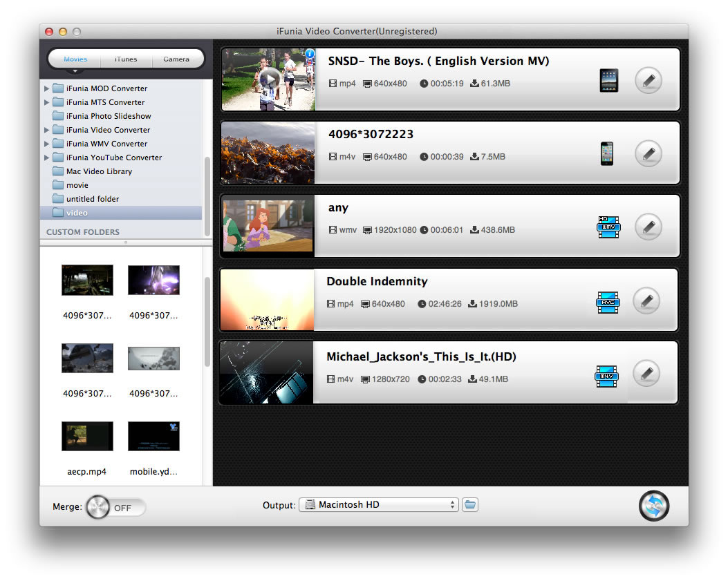The image size is (728, 581).
Task: Select the iFunia MOD Converter folder icon
Action: [58, 88]
